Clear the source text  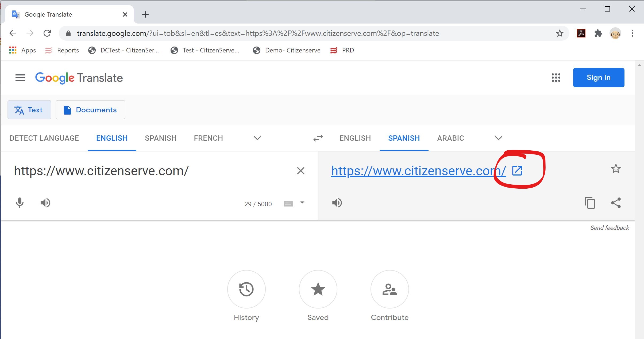click(300, 171)
